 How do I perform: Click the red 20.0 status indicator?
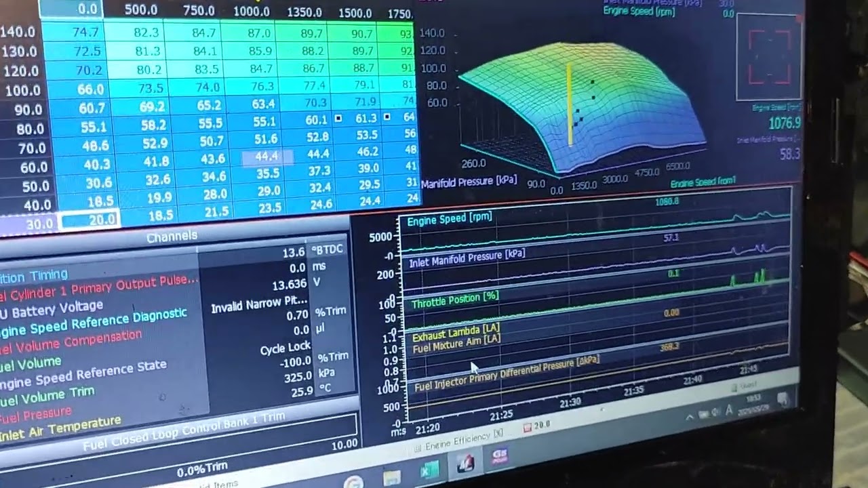[536, 426]
